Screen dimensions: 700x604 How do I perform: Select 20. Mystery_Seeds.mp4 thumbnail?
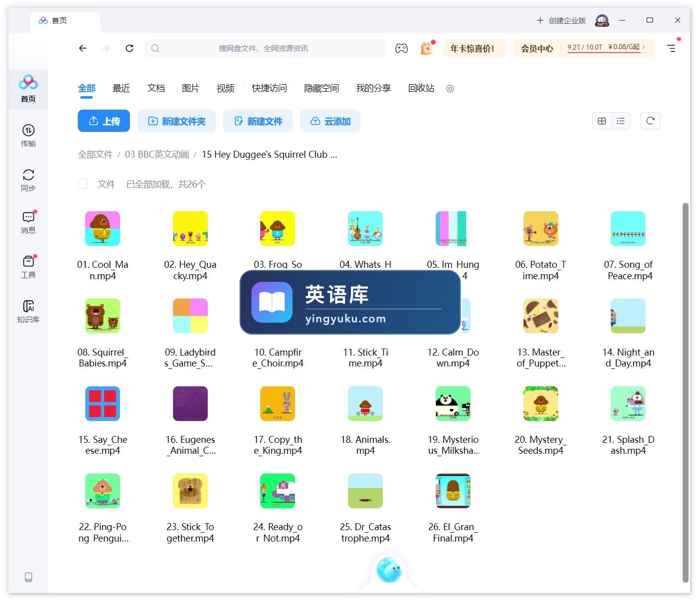tap(541, 404)
